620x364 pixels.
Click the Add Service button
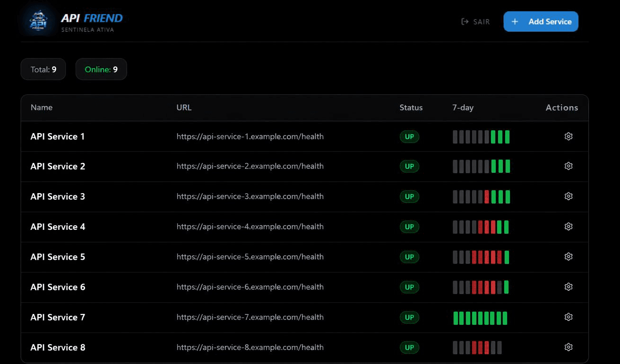coord(541,21)
